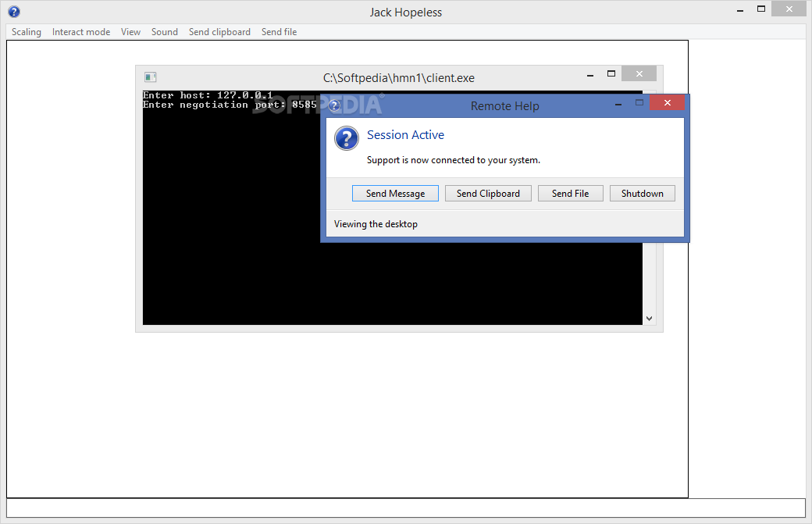The height and width of the screenshot is (524, 812).
Task: Close the client.exe console window
Action: coord(639,73)
